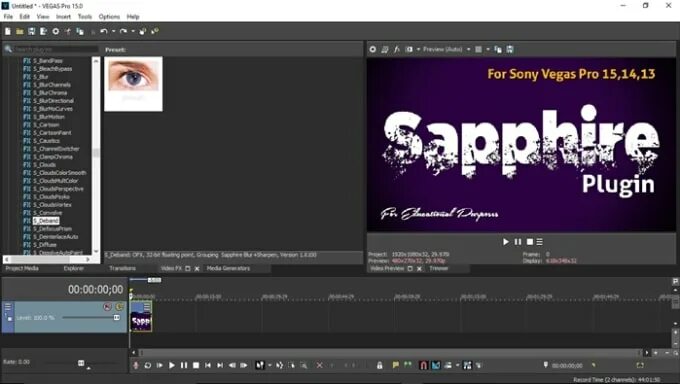
Task: Click the Video Output FX icon in preview
Action: tap(396, 49)
